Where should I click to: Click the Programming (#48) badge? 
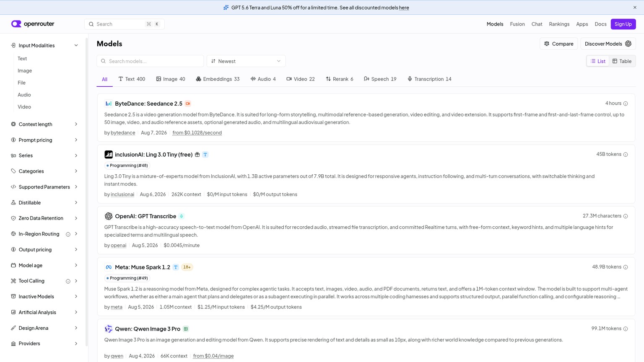[127, 165]
